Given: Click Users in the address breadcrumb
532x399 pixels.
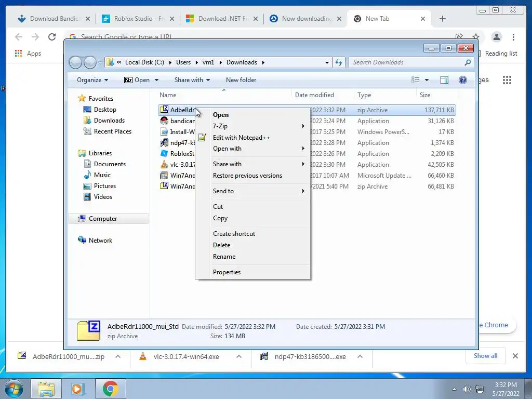Looking at the screenshot, I should [183, 62].
